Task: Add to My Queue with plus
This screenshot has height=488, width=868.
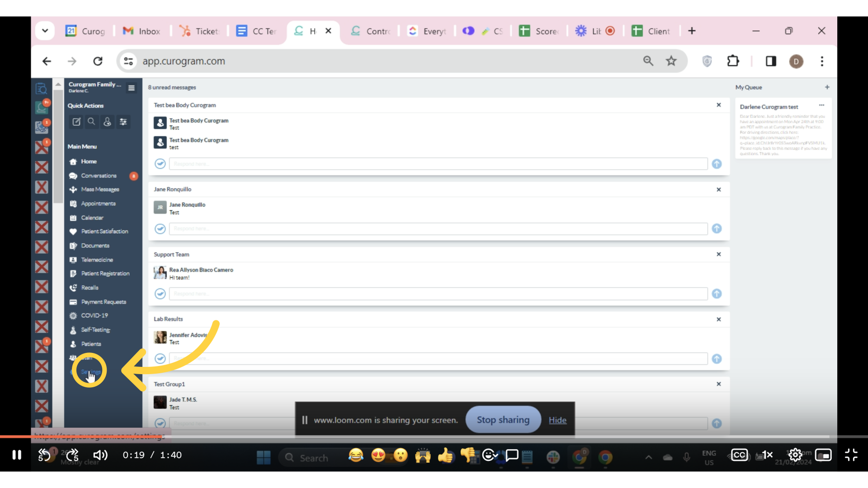Action: click(x=827, y=87)
